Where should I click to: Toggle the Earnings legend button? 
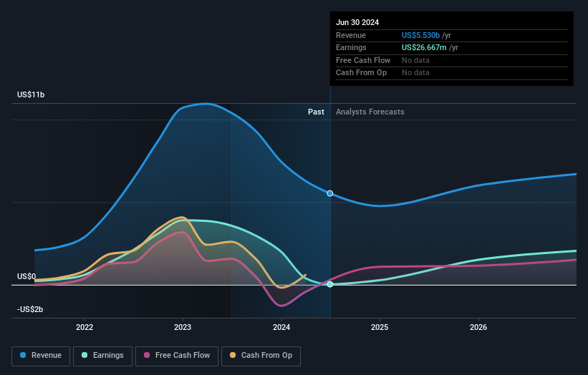pos(102,356)
